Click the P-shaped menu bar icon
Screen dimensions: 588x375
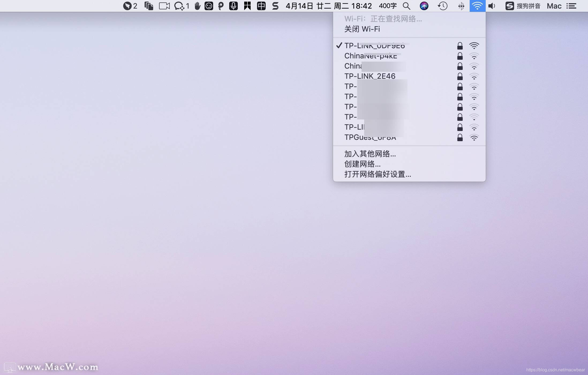[221, 6]
